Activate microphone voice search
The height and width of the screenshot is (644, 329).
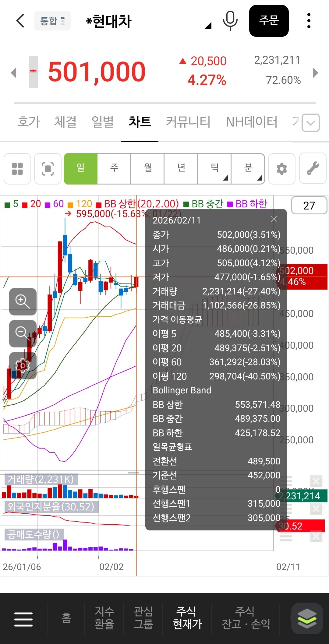click(230, 21)
